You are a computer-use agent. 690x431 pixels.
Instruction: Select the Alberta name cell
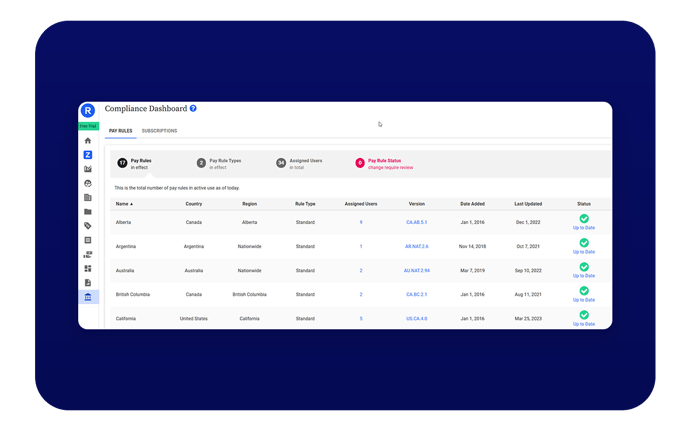click(123, 222)
